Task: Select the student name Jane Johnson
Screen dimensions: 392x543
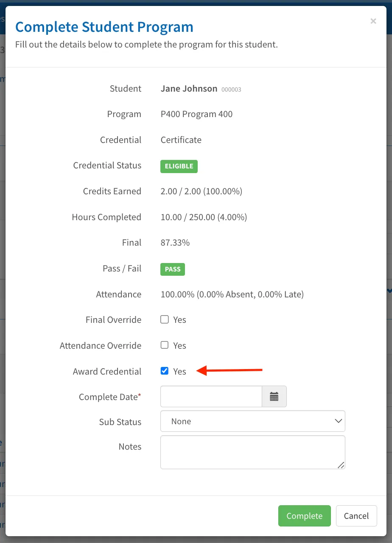Action: click(189, 89)
